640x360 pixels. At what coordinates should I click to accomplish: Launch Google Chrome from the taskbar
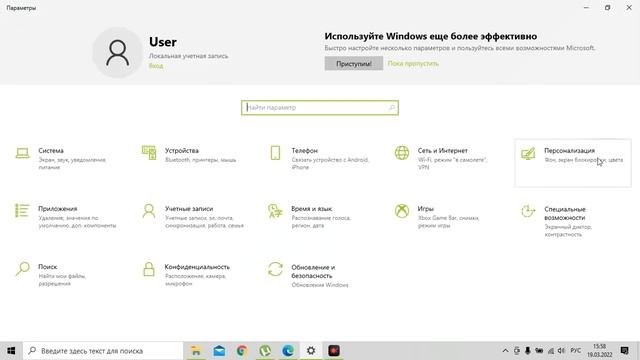pyautogui.click(x=242, y=351)
